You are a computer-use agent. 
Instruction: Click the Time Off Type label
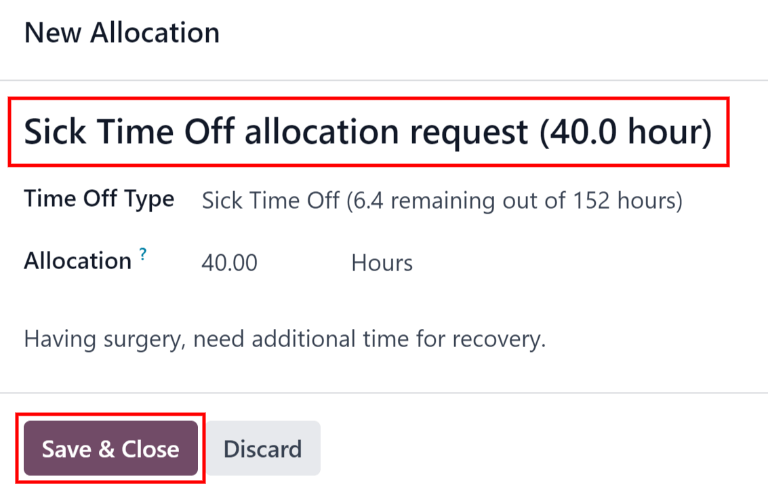point(99,199)
